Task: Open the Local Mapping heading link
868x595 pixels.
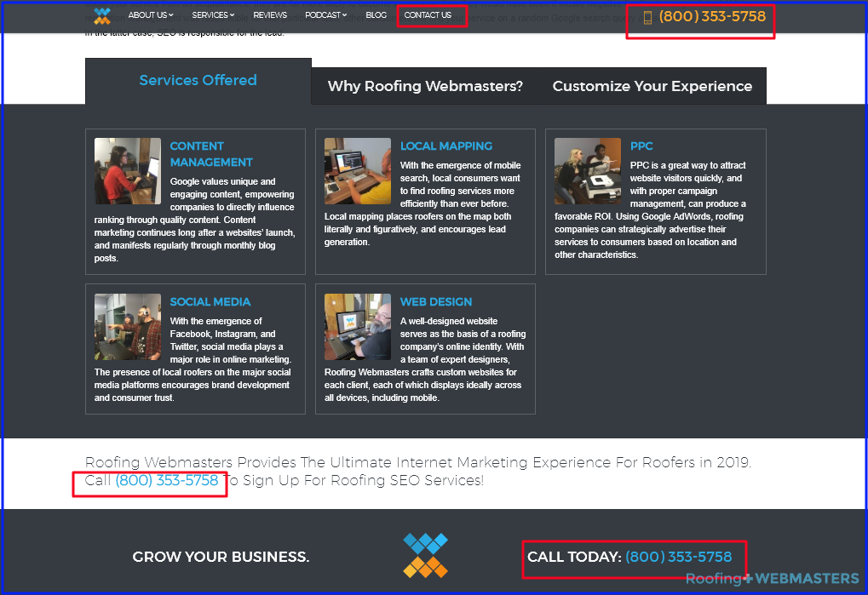Action: (446, 146)
